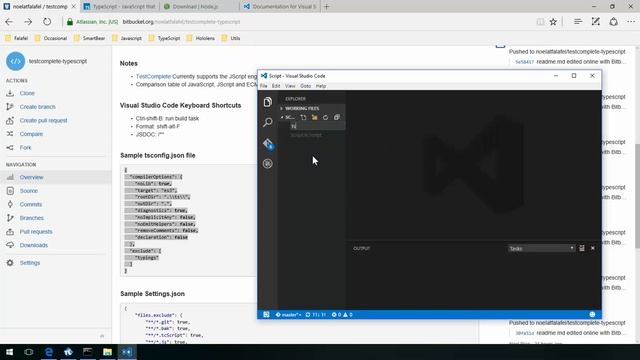The image size is (640, 360).
Task: Collapse the Bitbucket sidebar with bottom arrow
Action: (x=102, y=336)
